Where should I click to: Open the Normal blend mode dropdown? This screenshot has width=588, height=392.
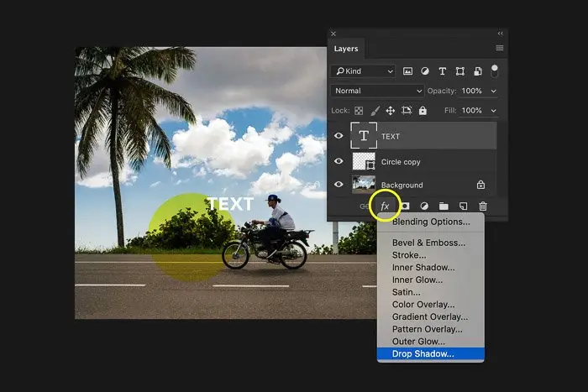click(377, 91)
